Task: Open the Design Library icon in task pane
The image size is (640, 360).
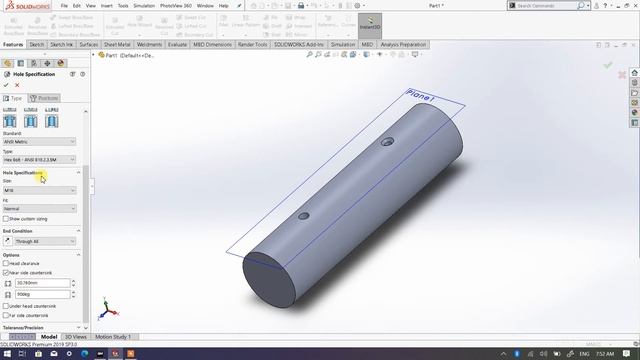Action: tap(635, 83)
